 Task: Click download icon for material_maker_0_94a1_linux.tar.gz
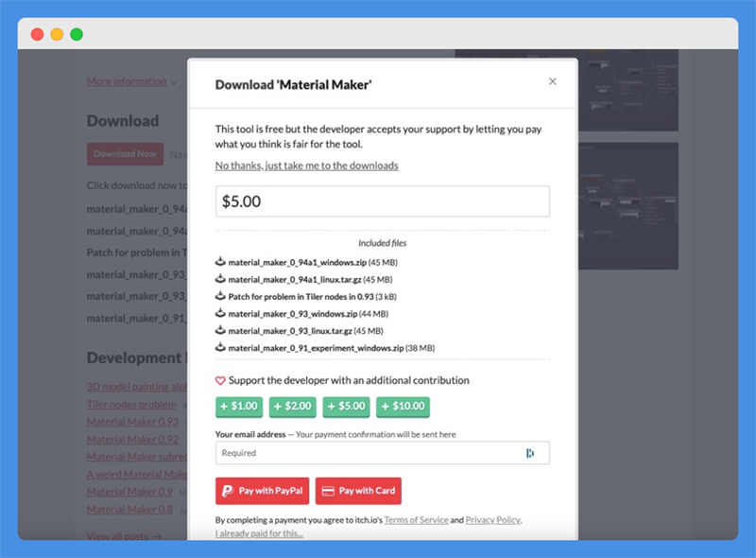[220, 278]
